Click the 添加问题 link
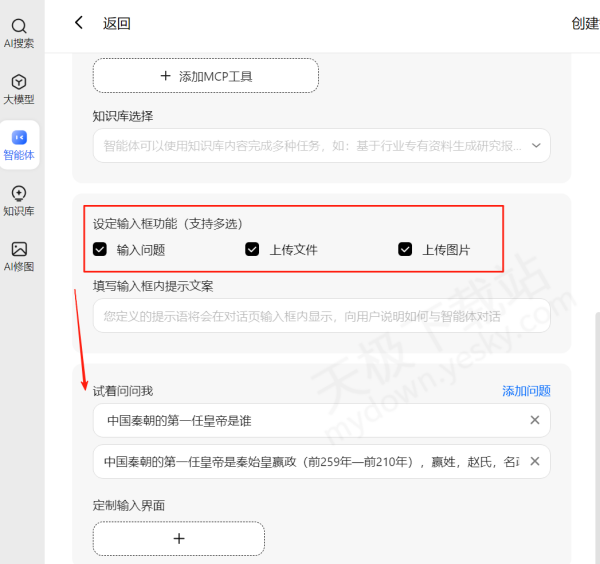The height and width of the screenshot is (564, 600). (526, 391)
